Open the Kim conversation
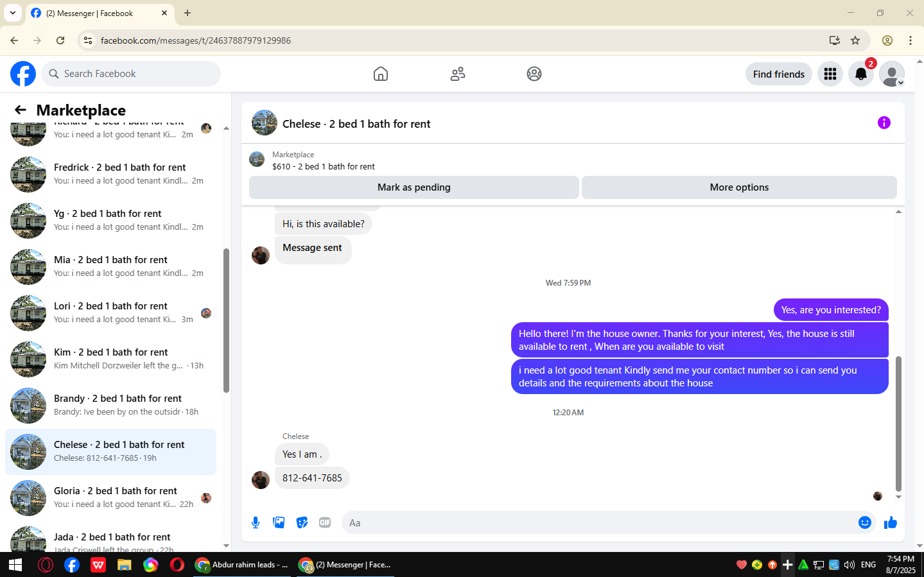Image resolution: width=924 pixels, height=577 pixels. [110, 359]
